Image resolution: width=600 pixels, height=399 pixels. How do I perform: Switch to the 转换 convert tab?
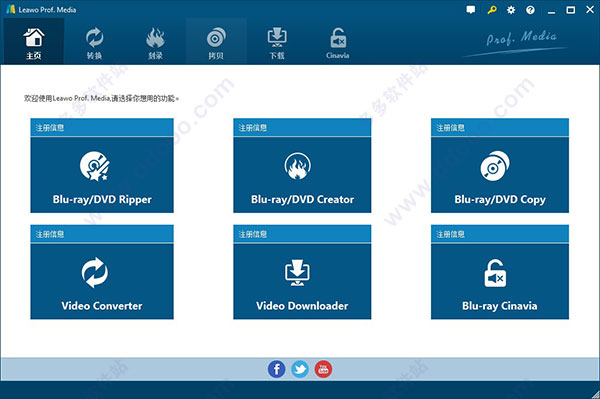pos(94,41)
